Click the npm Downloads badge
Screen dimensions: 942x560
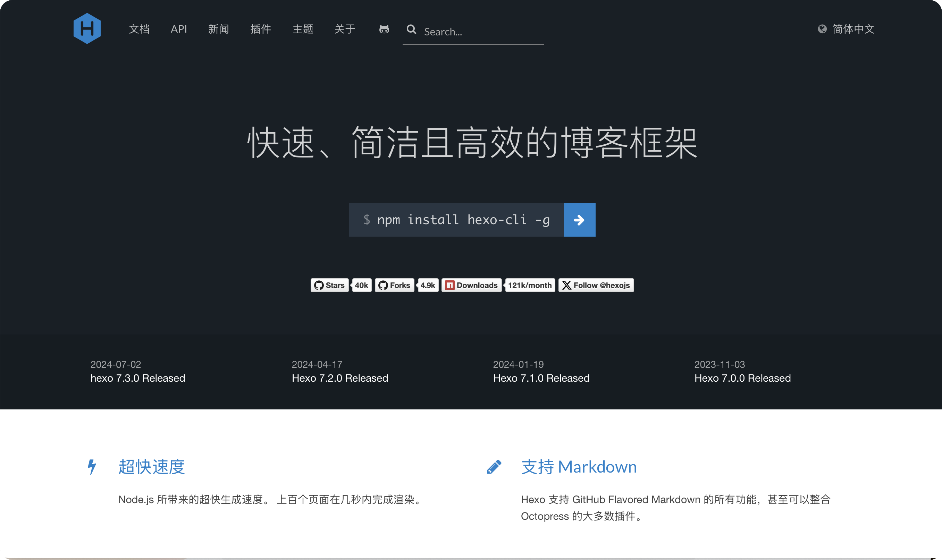(x=471, y=285)
